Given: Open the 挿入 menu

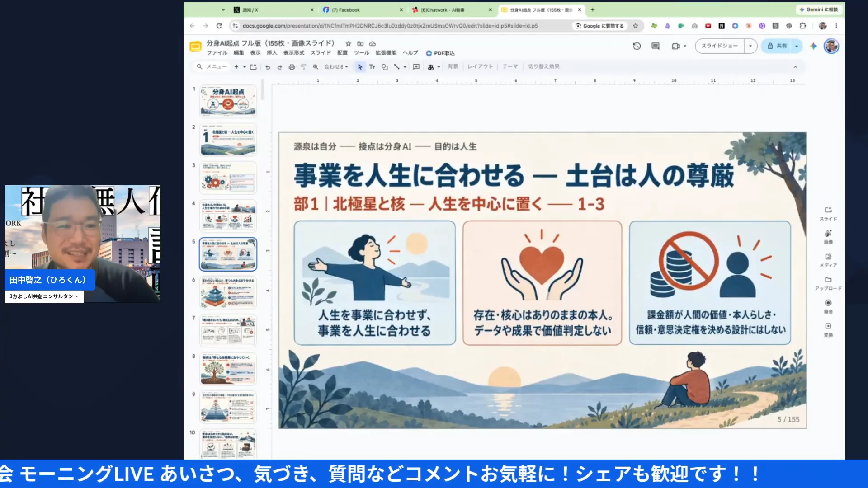Looking at the screenshot, I should pyautogui.click(x=272, y=53).
